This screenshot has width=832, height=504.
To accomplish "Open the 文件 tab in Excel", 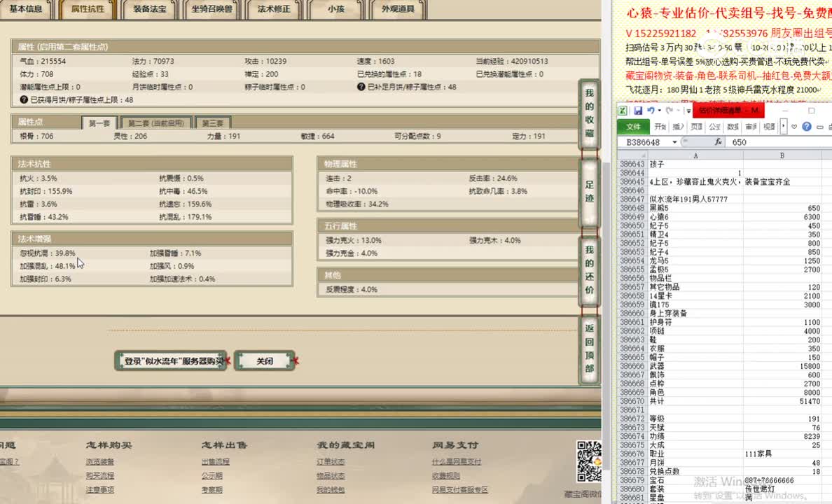I will click(633, 127).
